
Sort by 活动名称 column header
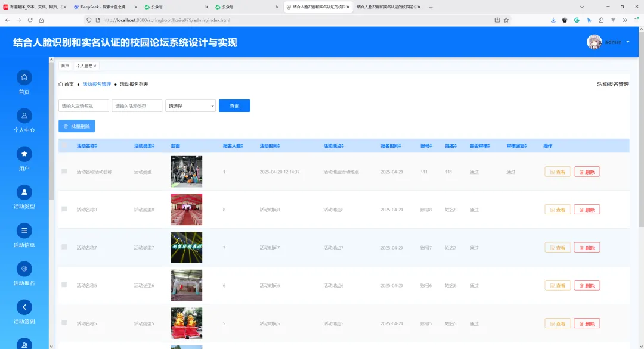tap(87, 146)
